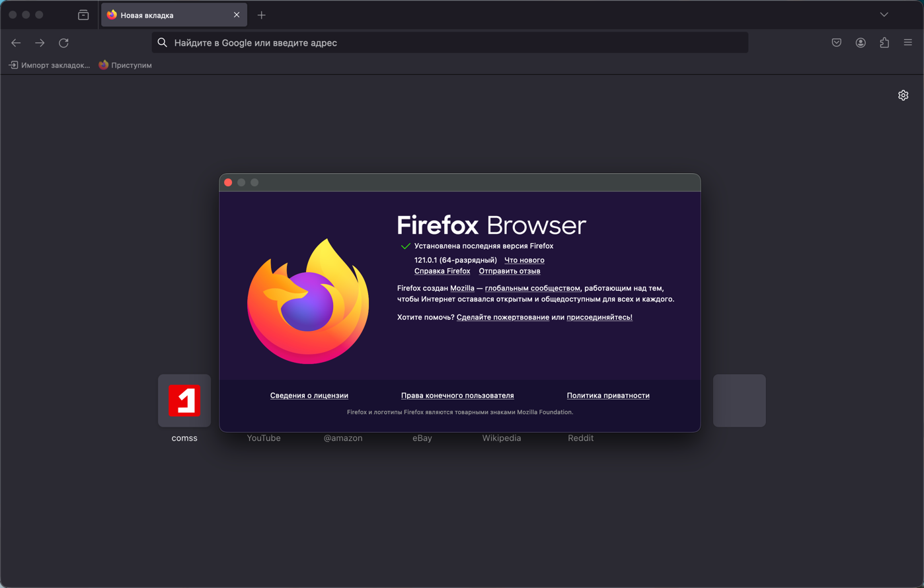Click the back navigation arrow
Screen dimensions: 924x588
click(x=17, y=43)
